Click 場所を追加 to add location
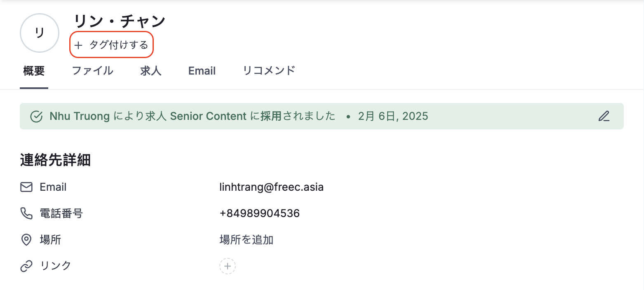Image resolution: width=644 pixels, height=290 pixels. (x=247, y=240)
